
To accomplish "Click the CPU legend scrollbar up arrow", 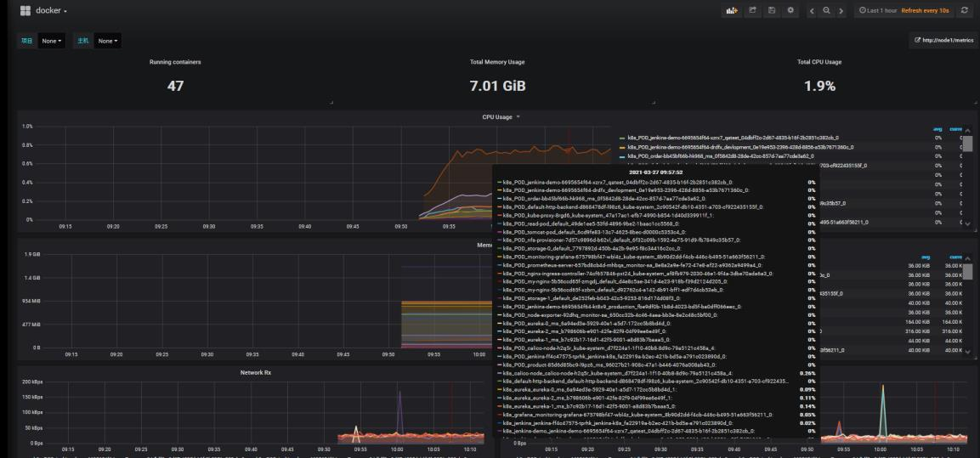I will tap(967, 130).
